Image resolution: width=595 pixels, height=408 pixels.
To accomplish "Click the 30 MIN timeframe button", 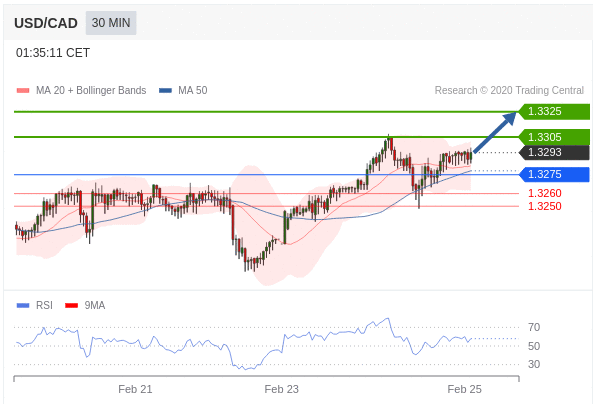I will (111, 23).
